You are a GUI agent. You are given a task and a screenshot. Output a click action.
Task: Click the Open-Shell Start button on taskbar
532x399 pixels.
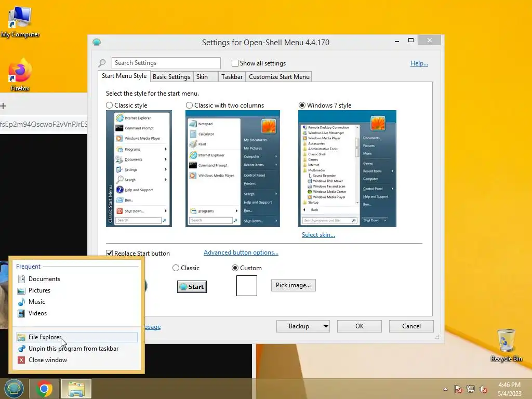click(x=14, y=389)
